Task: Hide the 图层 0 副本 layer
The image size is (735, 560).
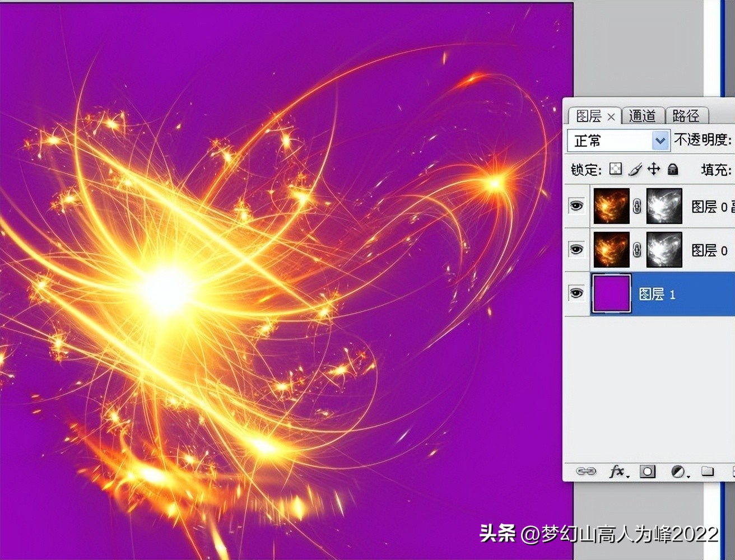Action: pos(576,206)
